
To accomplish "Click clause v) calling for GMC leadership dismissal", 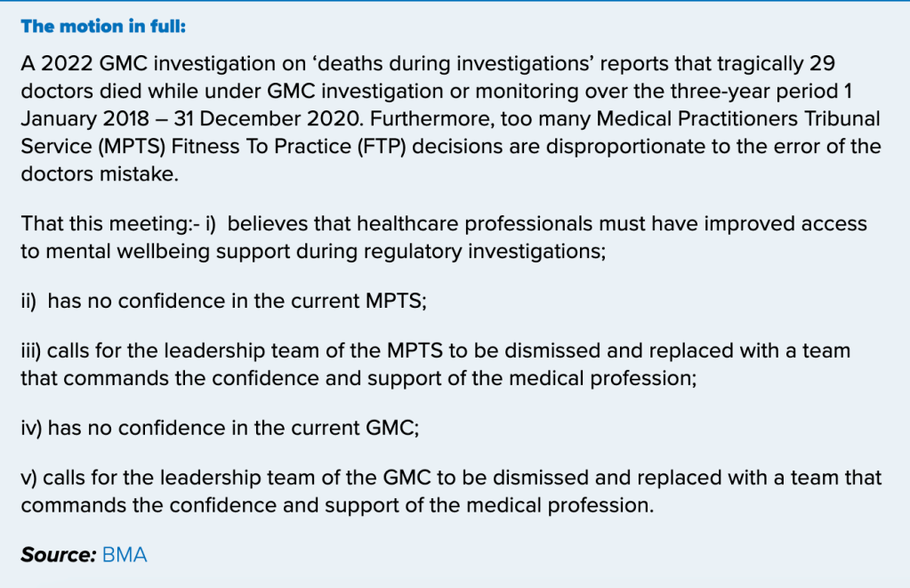I will click(451, 491).
